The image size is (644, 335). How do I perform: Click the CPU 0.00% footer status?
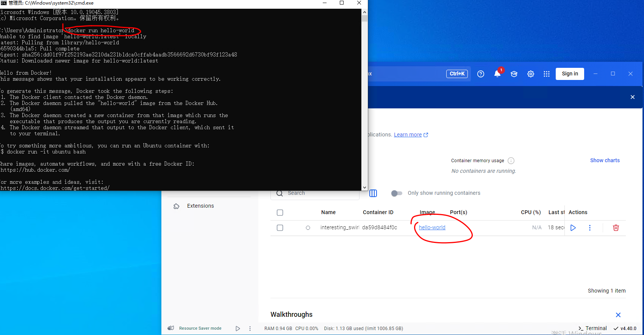[x=307, y=329]
